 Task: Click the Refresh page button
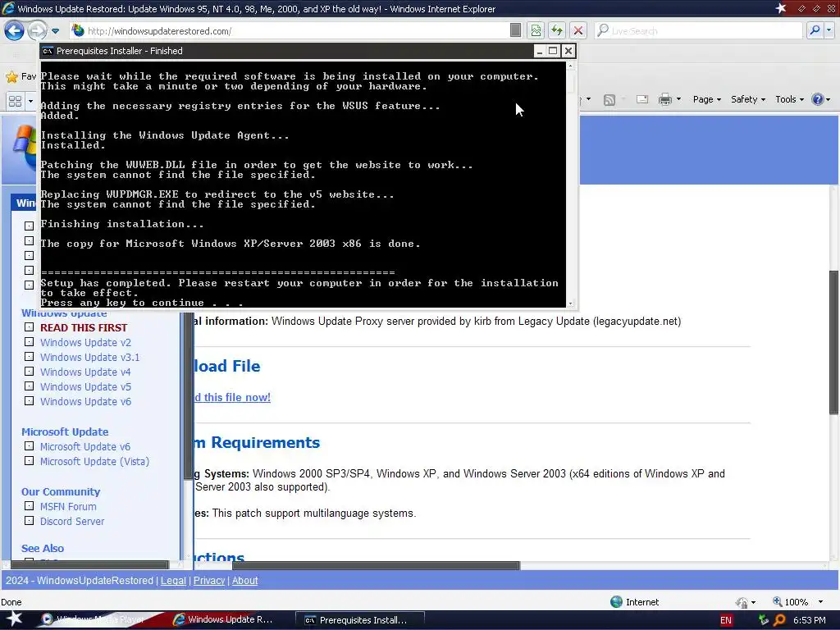pyautogui.click(x=557, y=30)
